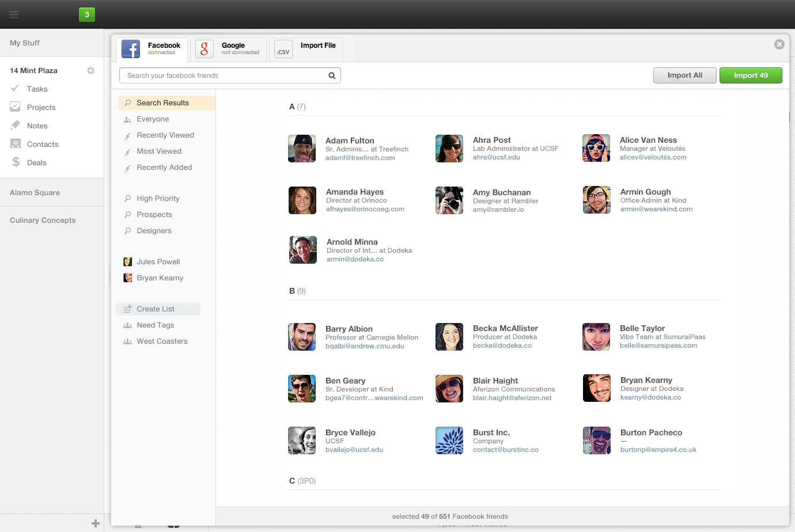
Task: Click the Create List button
Action: (158, 309)
